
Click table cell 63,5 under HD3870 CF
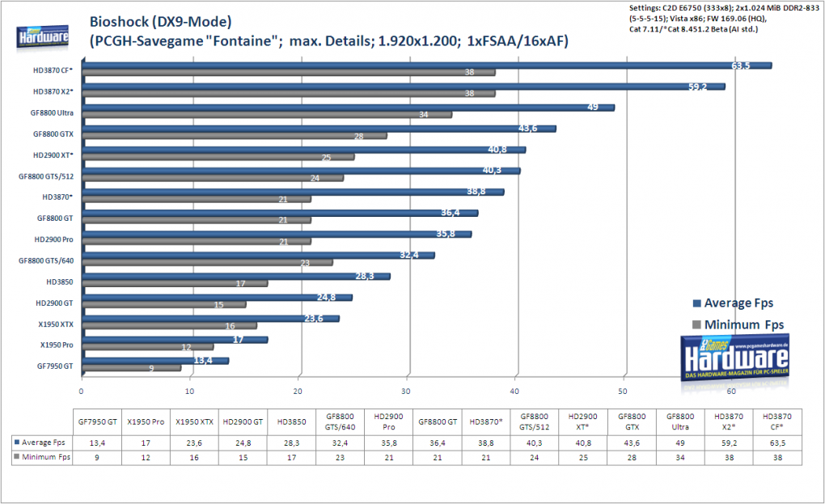coord(777,443)
